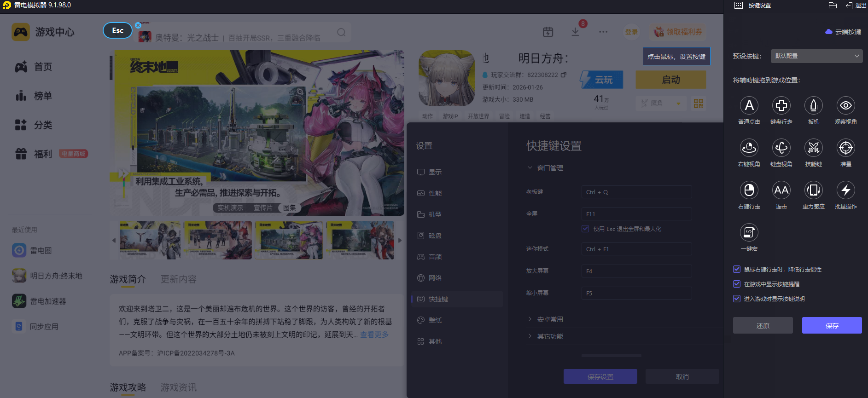This screenshot has height=398, width=868.
Task: Open the three-dot more menu
Action: [603, 32]
